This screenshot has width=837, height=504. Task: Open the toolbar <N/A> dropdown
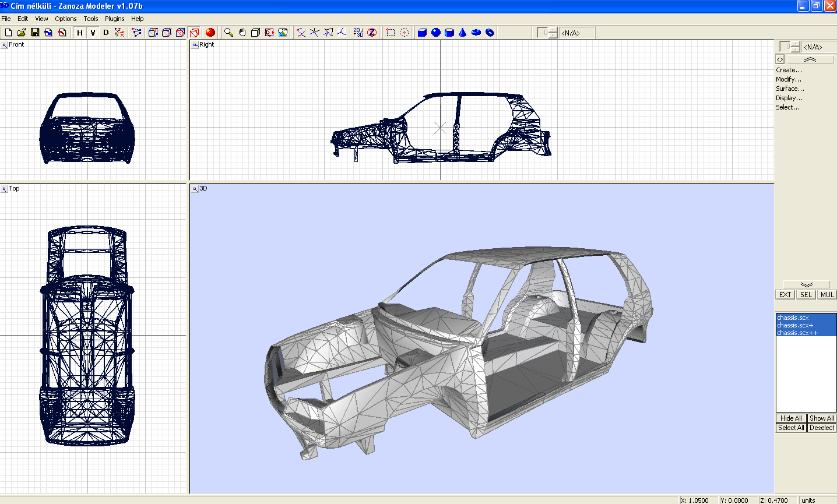coord(578,33)
